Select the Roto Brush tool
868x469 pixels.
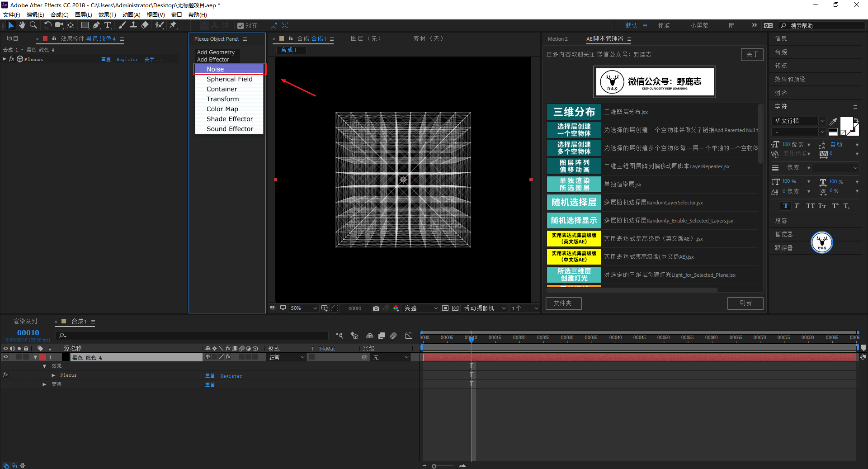159,25
